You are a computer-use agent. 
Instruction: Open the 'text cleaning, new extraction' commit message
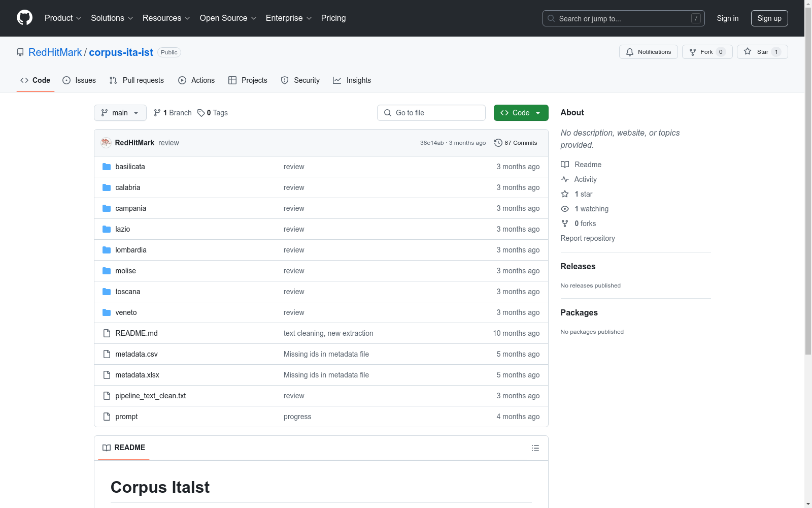pos(328,333)
